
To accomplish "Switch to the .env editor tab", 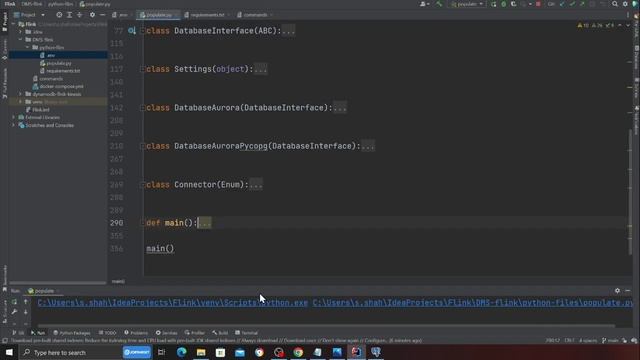I will click(122, 15).
